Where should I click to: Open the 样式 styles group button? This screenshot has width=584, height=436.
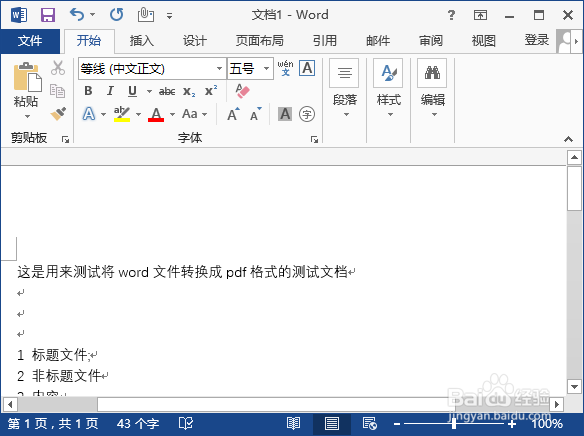click(388, 89)
